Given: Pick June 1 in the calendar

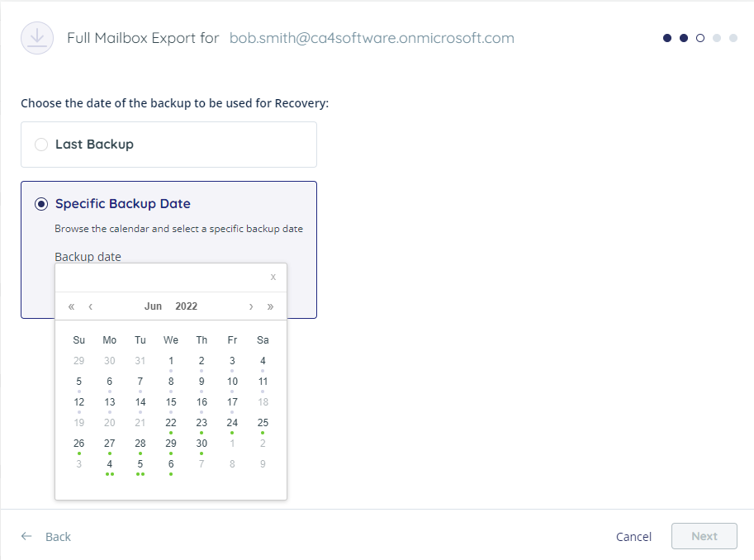Looking at the screenshot, I should coord(171,361).
